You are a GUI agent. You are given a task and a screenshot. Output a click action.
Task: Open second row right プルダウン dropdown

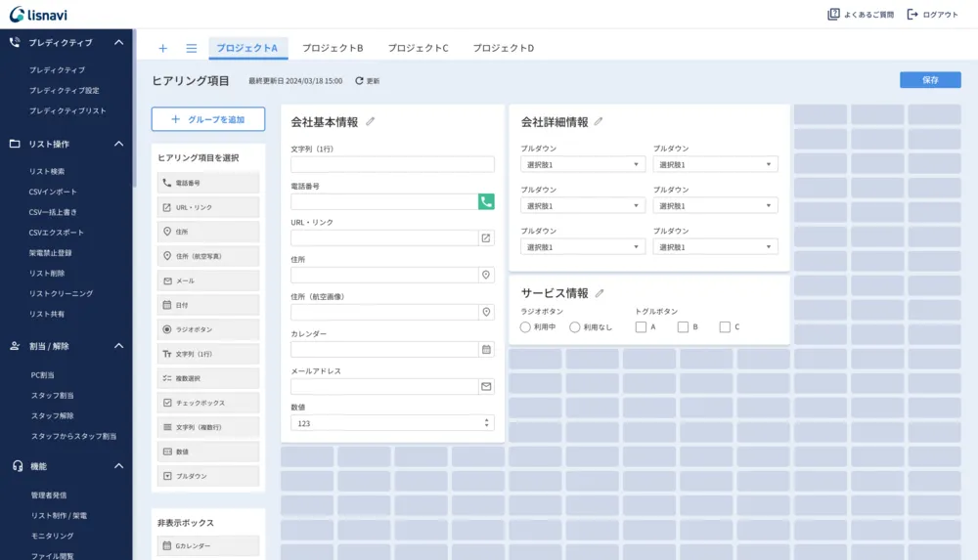coord(716,206)
